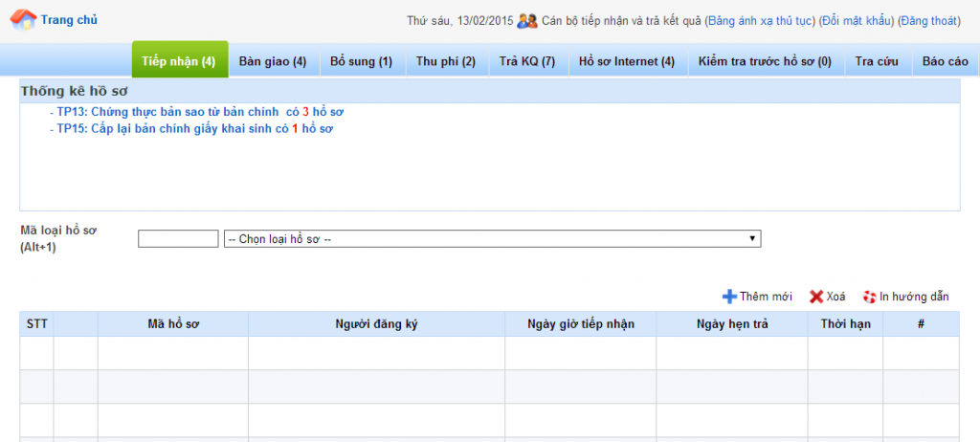Click the In hướng dẫn button label
The width and height of the screenshot is (980, 442).
pos(914,297)
